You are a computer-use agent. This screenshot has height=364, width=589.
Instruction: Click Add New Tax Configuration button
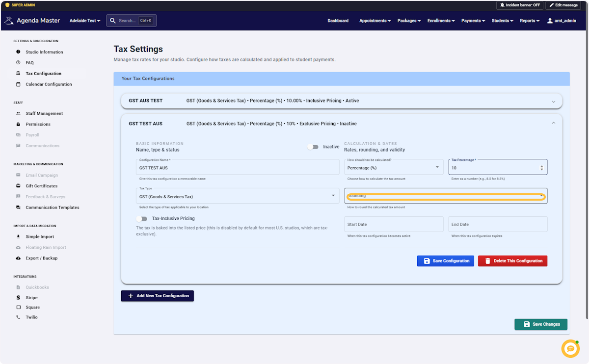[158, 296]
